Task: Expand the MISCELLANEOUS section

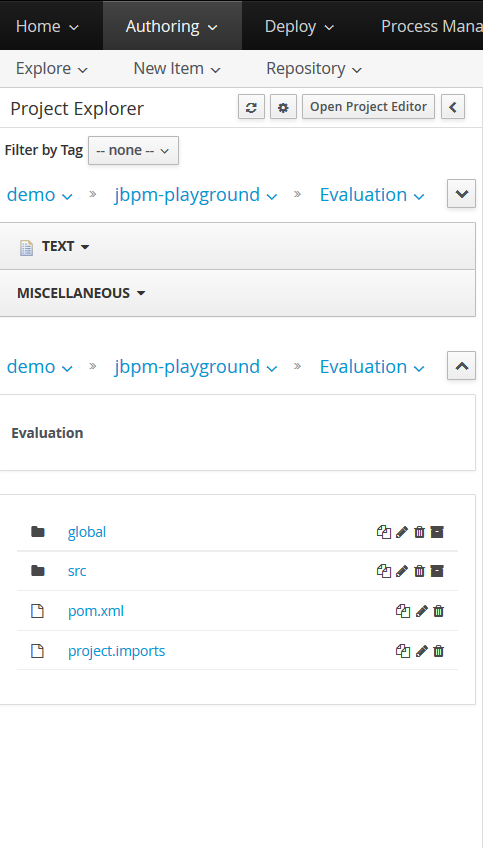Action: [81, 293]
